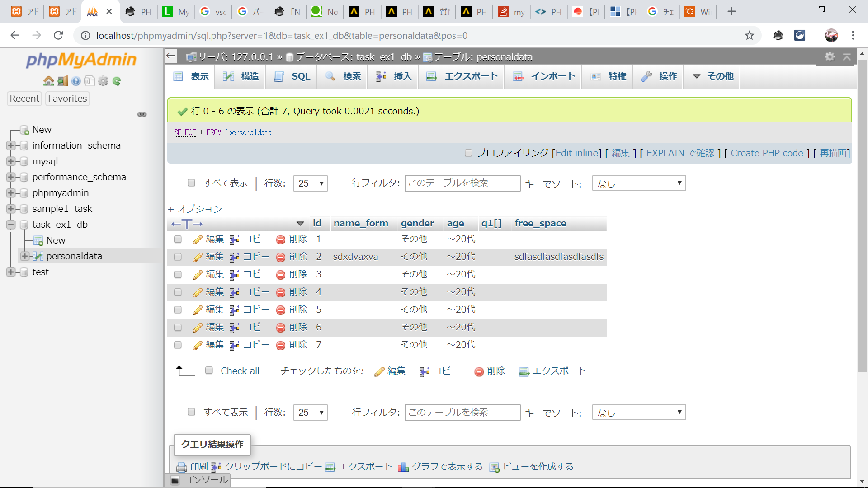Open new browser tab with plus
This screenshot has height=488, width=868.
[731, 11]
